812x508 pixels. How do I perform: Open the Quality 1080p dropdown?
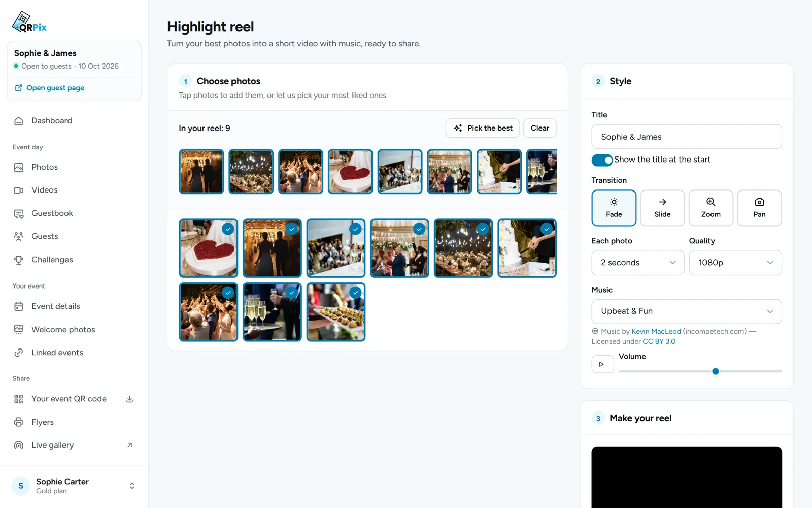tap(735, 263)
